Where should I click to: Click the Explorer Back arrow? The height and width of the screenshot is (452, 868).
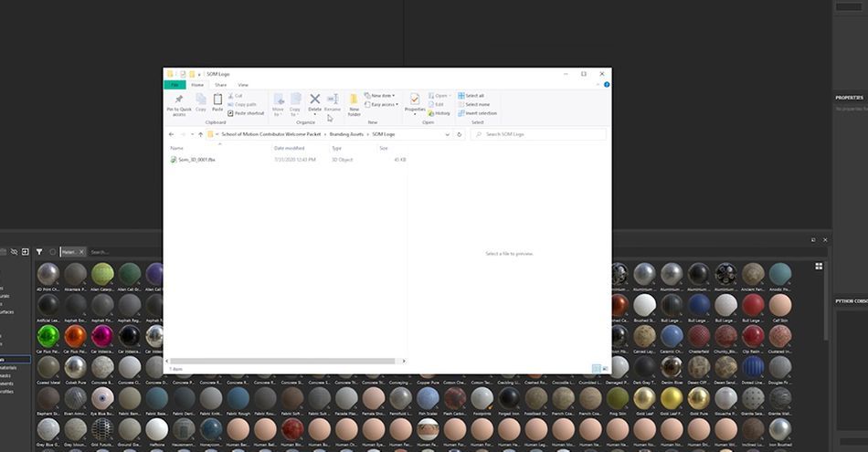pos(171,134)
